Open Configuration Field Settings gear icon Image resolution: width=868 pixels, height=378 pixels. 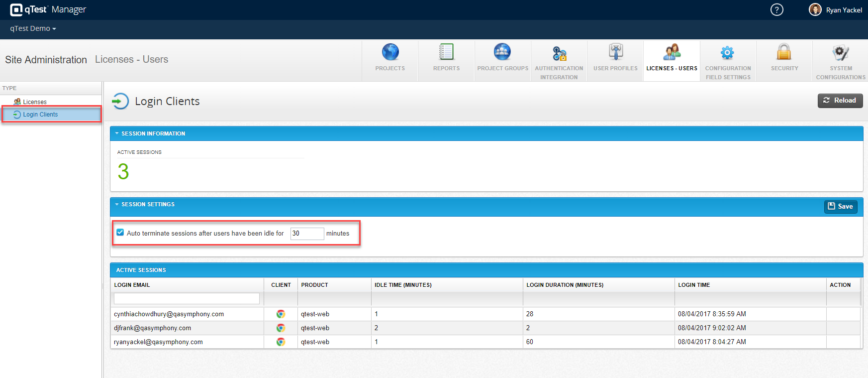tap(728, 53)
